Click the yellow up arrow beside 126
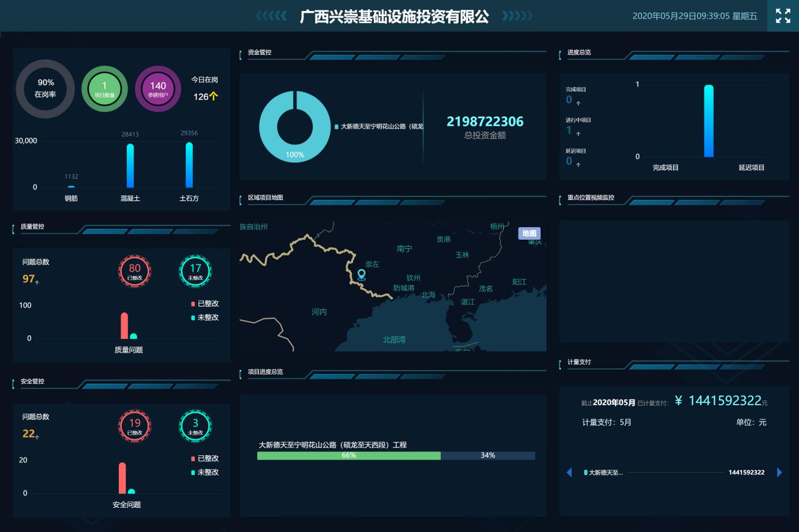The image size is (799, 532). click(x=214, y=96)
